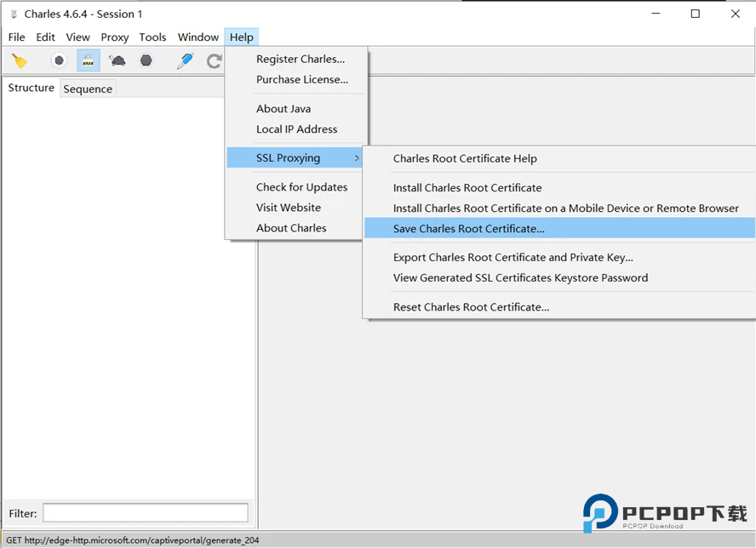
Task: Click the Charles app icon in title bar
Action: pos(14,14)
